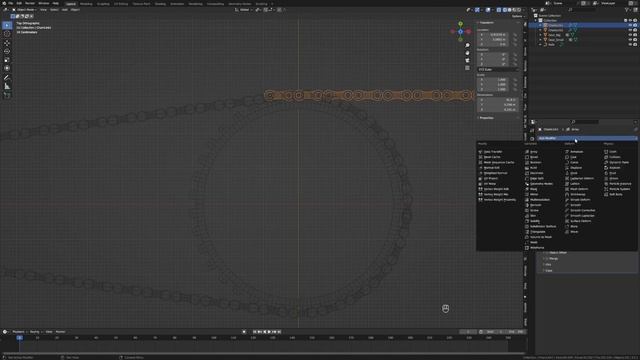
Task: Toggle Collection exclude checkbox in outliner
Action: 625,20
